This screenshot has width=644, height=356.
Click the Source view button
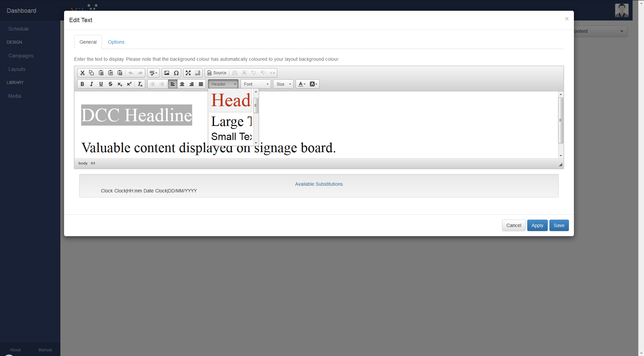(x=217, y=73)
